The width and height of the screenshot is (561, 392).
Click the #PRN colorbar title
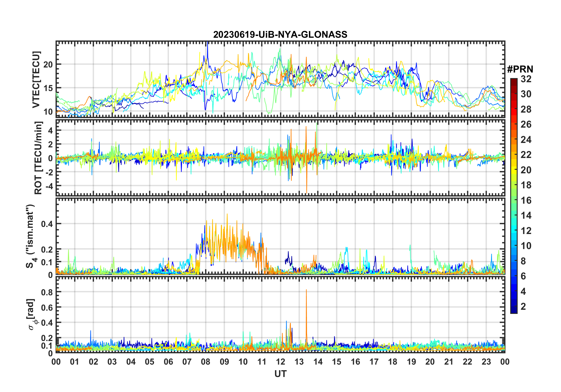(520, 69)
